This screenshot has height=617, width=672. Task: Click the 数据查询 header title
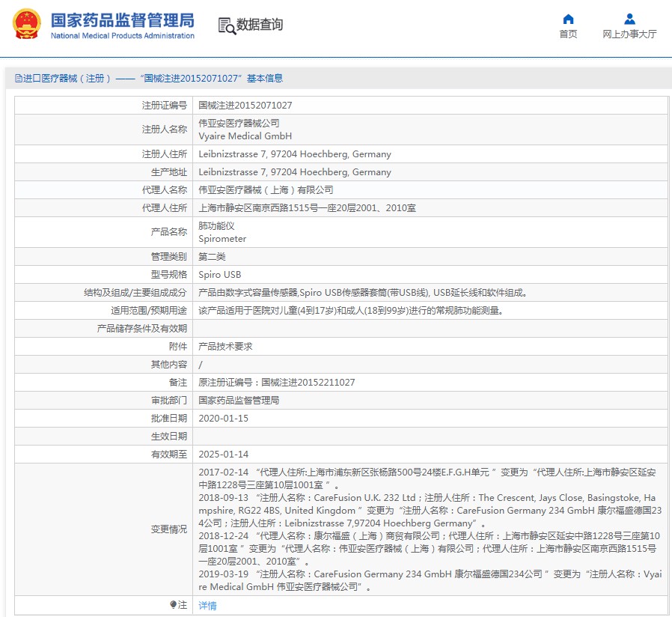(260, 25)
